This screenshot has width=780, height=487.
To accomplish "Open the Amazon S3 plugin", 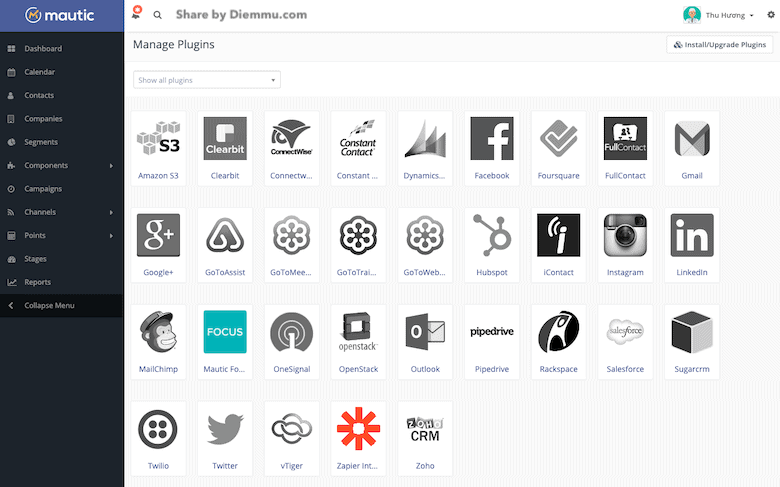I will [158, 148].
